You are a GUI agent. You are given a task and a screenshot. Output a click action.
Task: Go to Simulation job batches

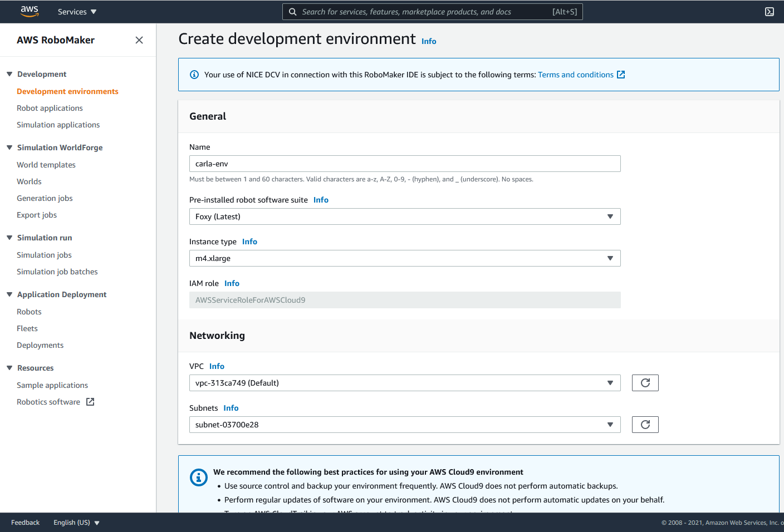pos(57,272)
